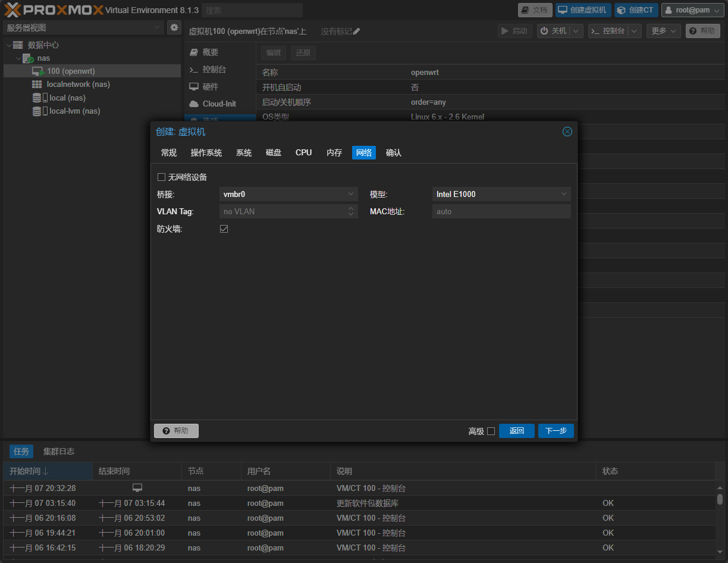The height and width of the screenshot is (563, 728).
Task: Click the Next step button
Action: [x=556, y=431]
